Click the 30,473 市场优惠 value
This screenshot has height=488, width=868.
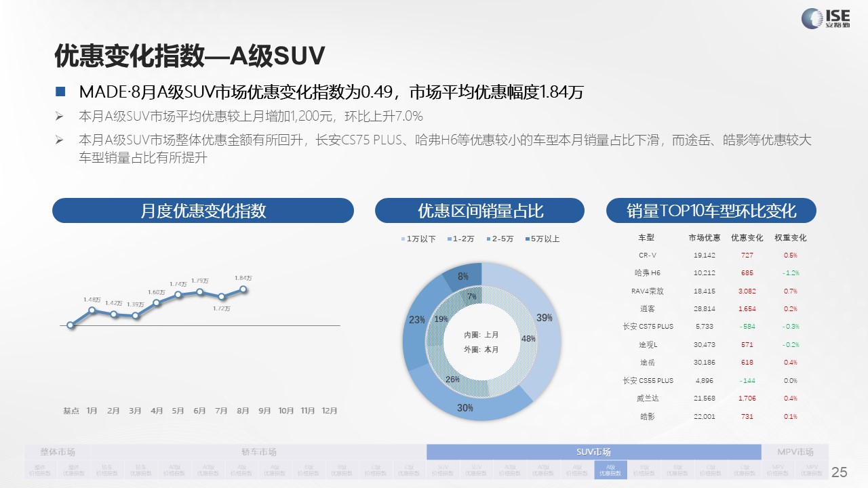[x=704, y=344]
